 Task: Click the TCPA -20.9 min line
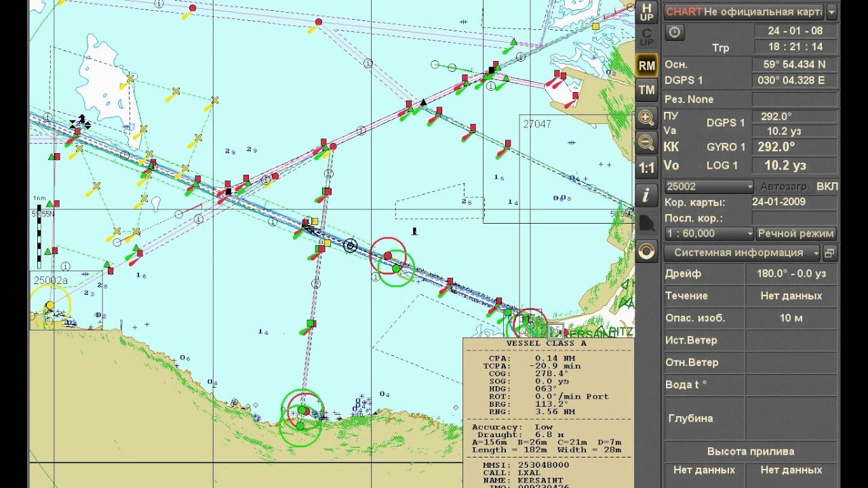pyautogui.click(x=532, y=366)
